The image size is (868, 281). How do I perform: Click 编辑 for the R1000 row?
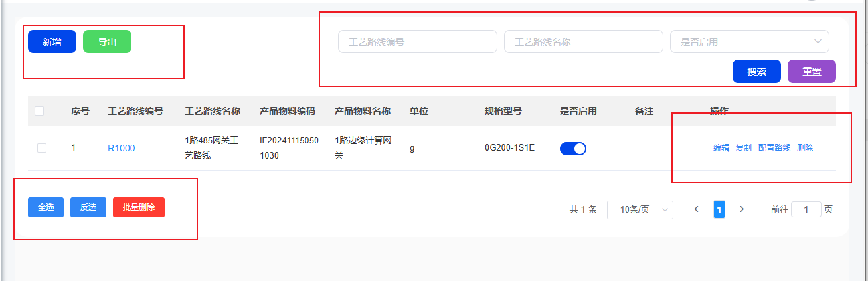pyautogui.click(x=721, y=148)
